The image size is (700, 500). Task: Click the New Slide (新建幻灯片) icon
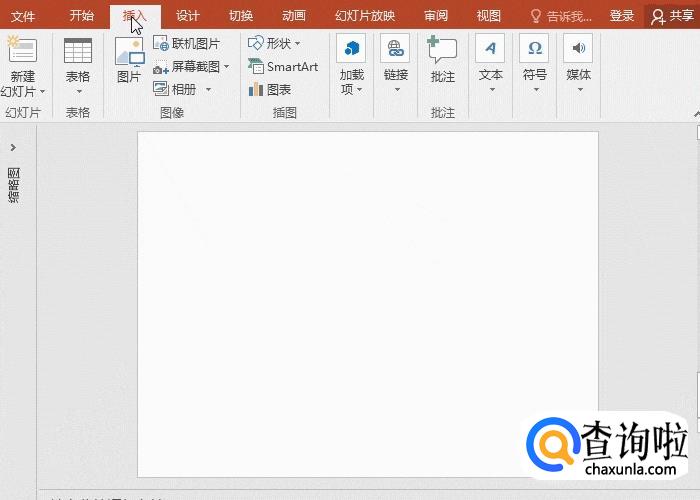[x=22, y=50]
